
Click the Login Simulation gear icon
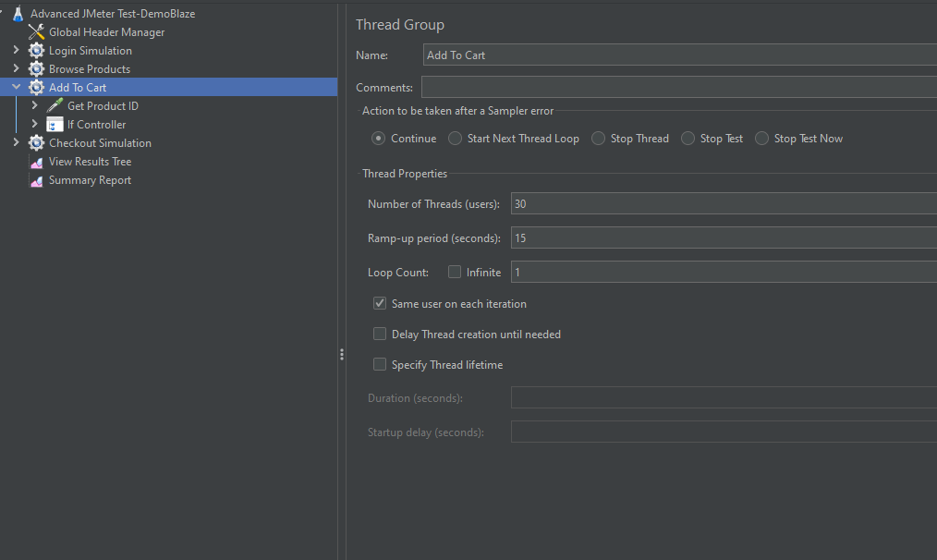(x=36, y=50)
